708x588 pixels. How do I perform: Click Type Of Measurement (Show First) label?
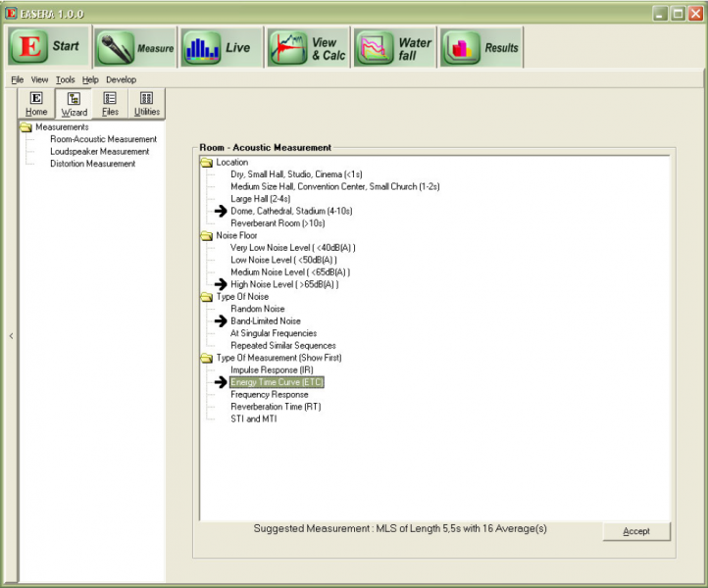pos(279,358)
